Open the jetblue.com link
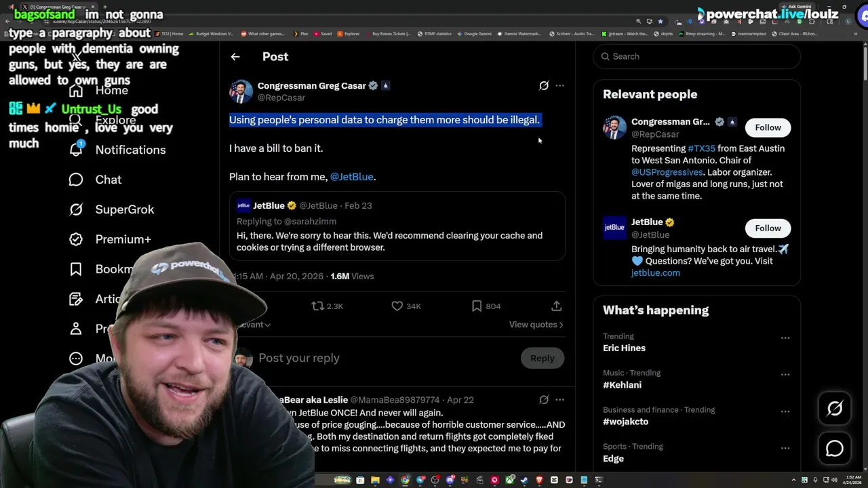 (656, 272)
